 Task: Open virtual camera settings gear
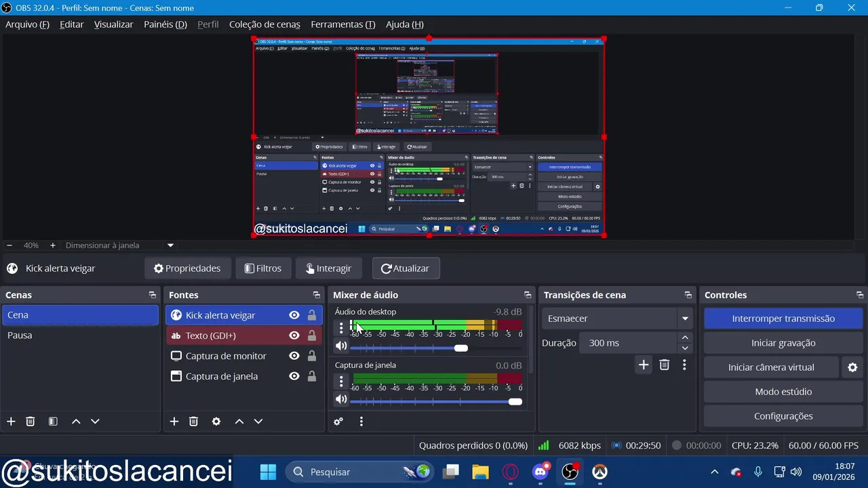tap(852, 367)
